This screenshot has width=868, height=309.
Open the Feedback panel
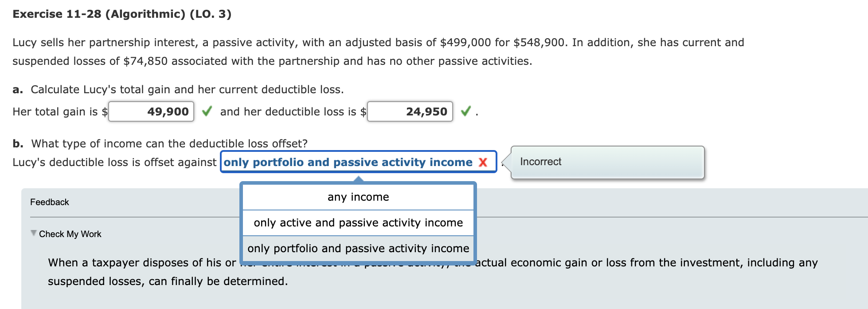[x=50, y=202]
